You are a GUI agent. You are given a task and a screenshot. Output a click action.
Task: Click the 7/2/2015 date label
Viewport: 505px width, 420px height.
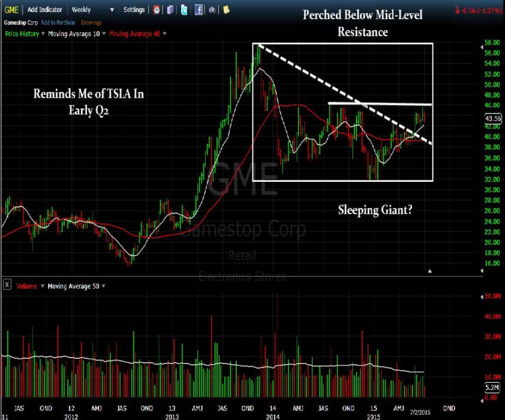click(x=420, y=412)
